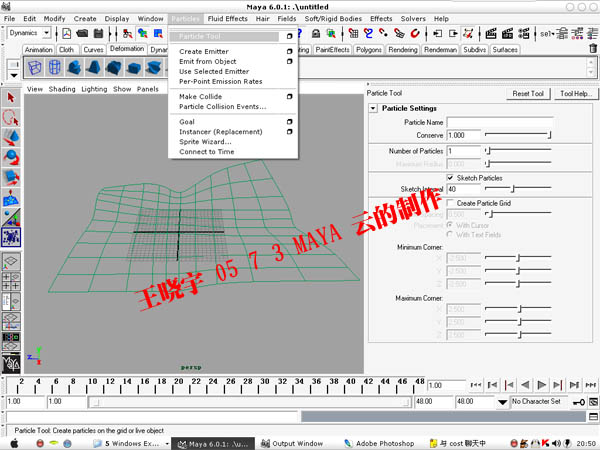
Task: Select With Cursor radio button
Action: 450,225
